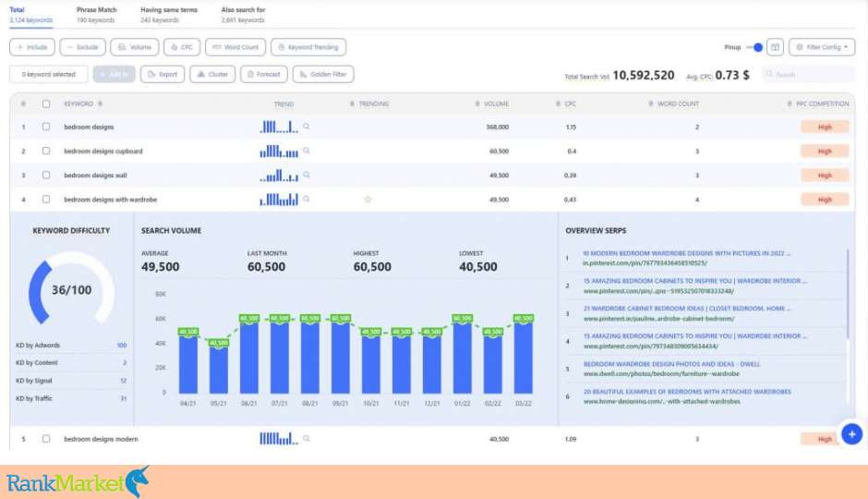868x499 pixels.
Task: Click sort icon beside PPC Competition header
Action: (790, 103)
